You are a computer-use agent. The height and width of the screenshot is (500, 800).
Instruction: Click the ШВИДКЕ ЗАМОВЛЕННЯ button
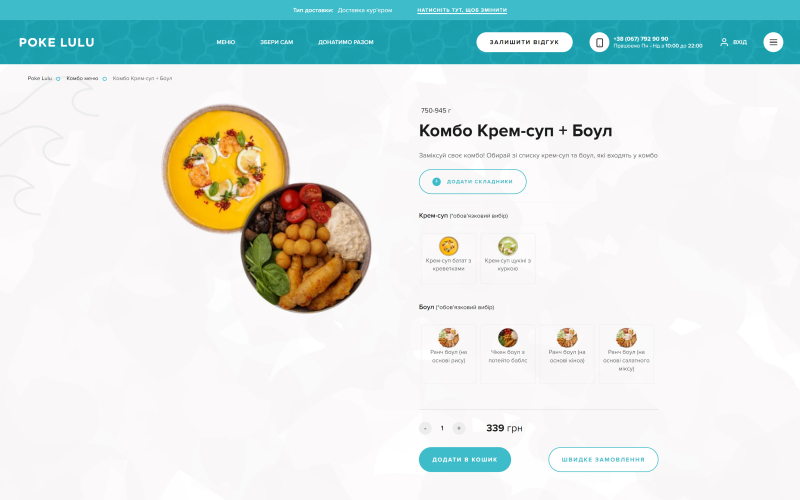(603, 459)
